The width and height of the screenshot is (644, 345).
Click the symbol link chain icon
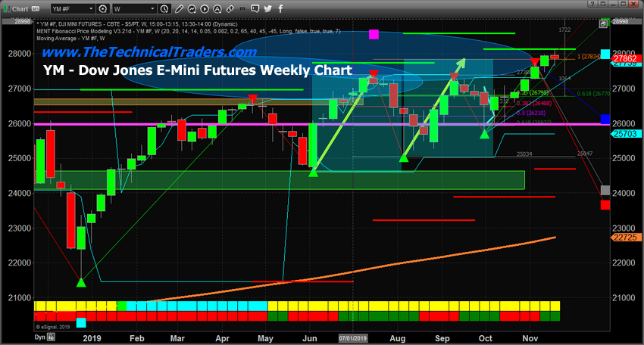tap(230, 8)
